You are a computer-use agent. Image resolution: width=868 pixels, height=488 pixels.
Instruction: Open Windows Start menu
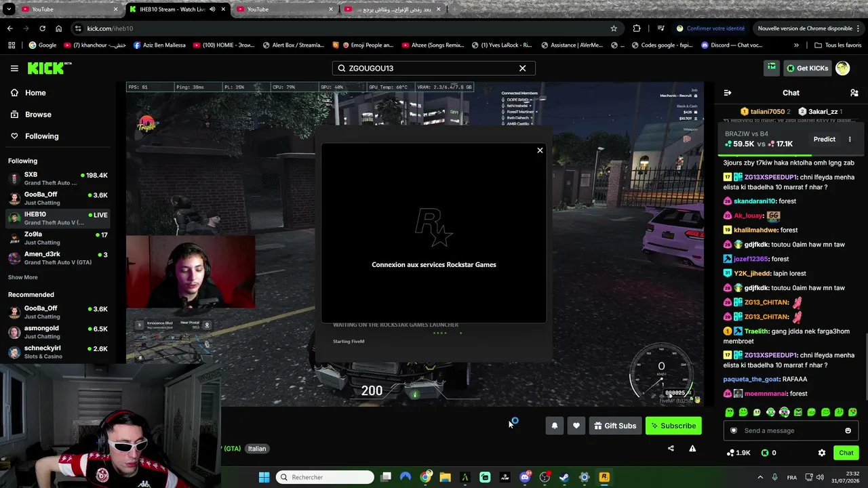(x=264, y=477)
